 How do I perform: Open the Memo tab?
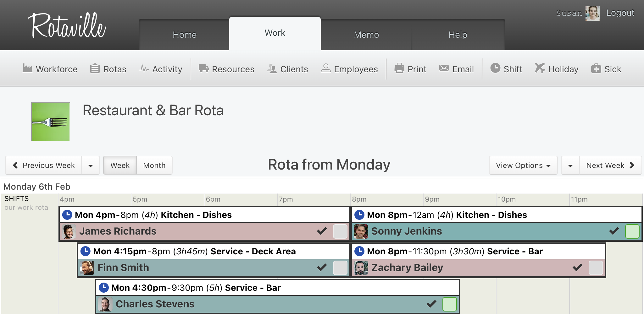coord(366,35)
